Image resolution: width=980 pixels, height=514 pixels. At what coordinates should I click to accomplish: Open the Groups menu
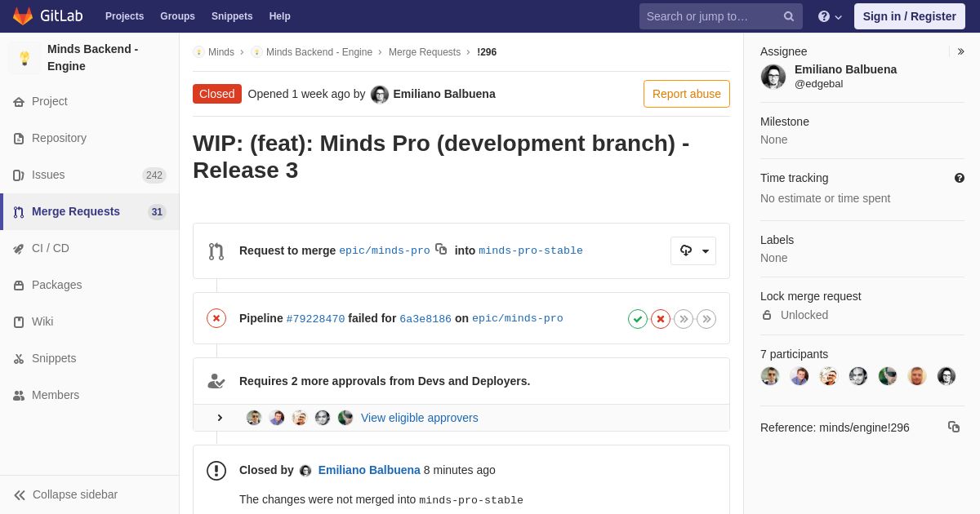pyautogui.click(x=177, y=16)
